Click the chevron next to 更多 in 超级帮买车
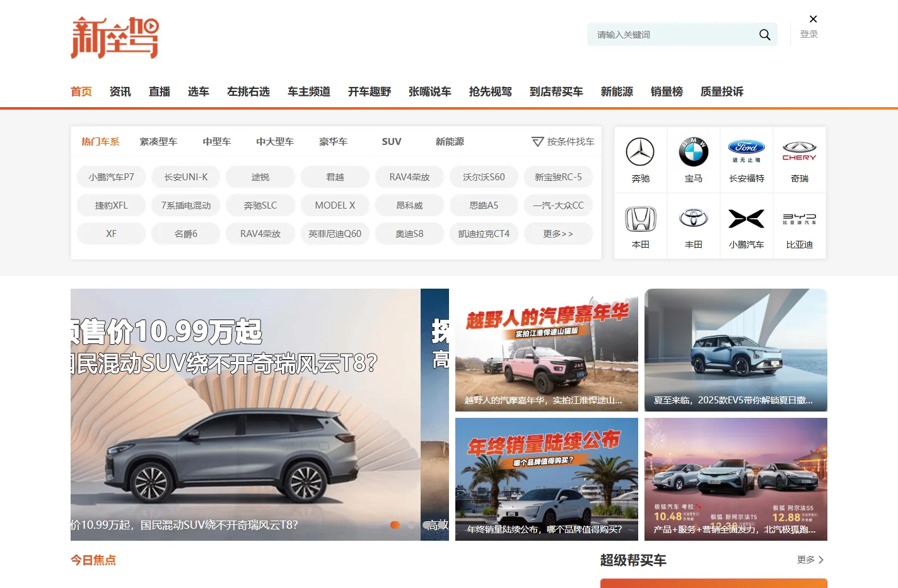This screenshot has width=898, height=588. [820, 560]
